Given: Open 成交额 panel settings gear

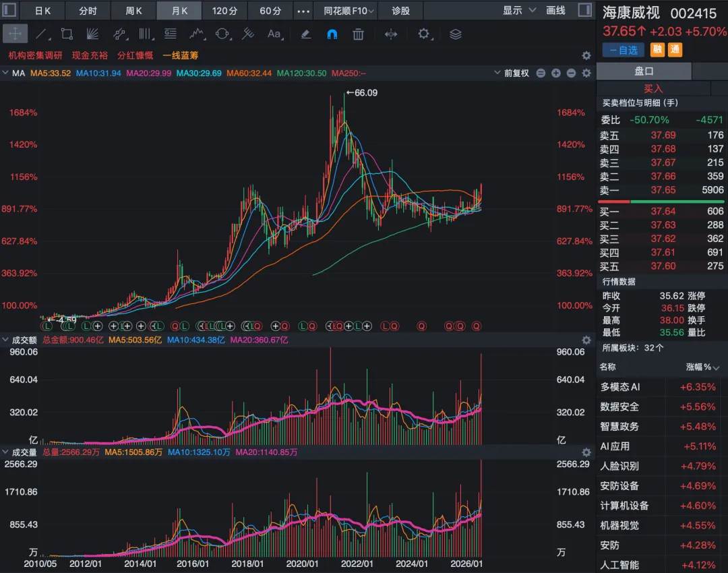Looking at the screenshot, I should click(x=586, y=340).
